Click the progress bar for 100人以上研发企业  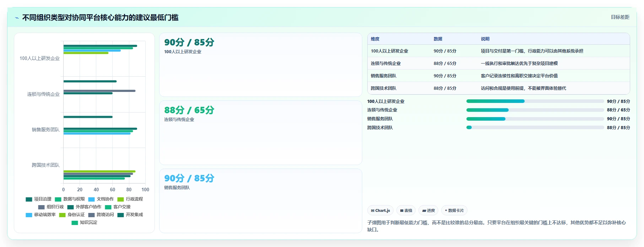point(535,101)
